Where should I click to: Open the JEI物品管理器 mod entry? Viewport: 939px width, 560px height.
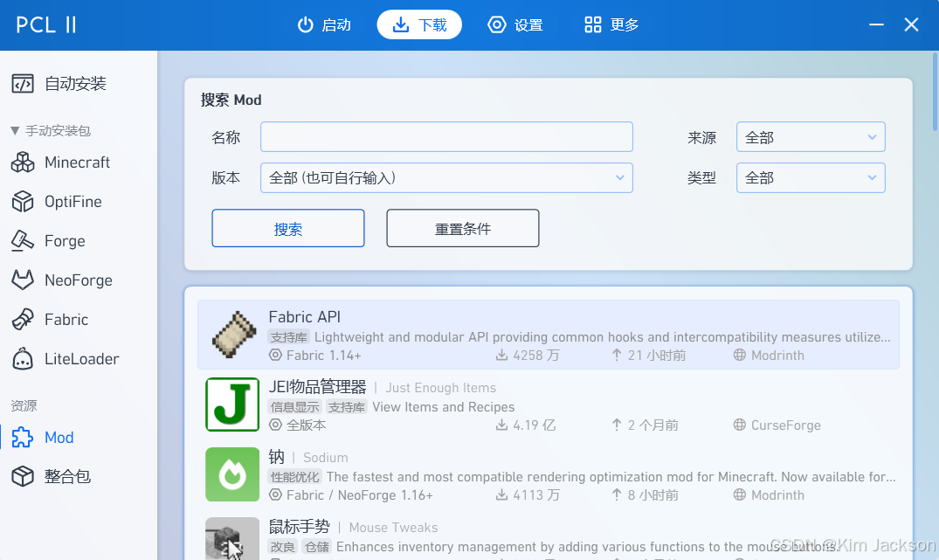pos(549,404)
